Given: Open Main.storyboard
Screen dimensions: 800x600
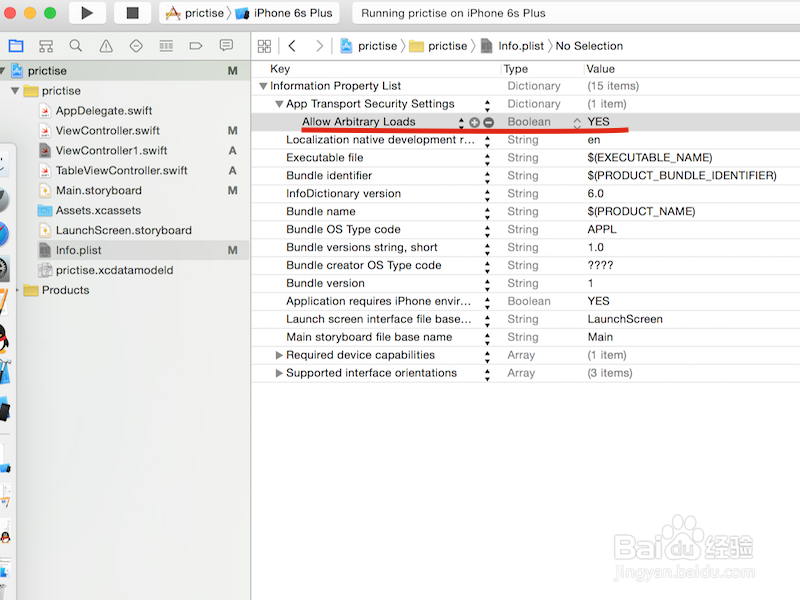Looking at the screenshot, I should (x=98, y=190).
